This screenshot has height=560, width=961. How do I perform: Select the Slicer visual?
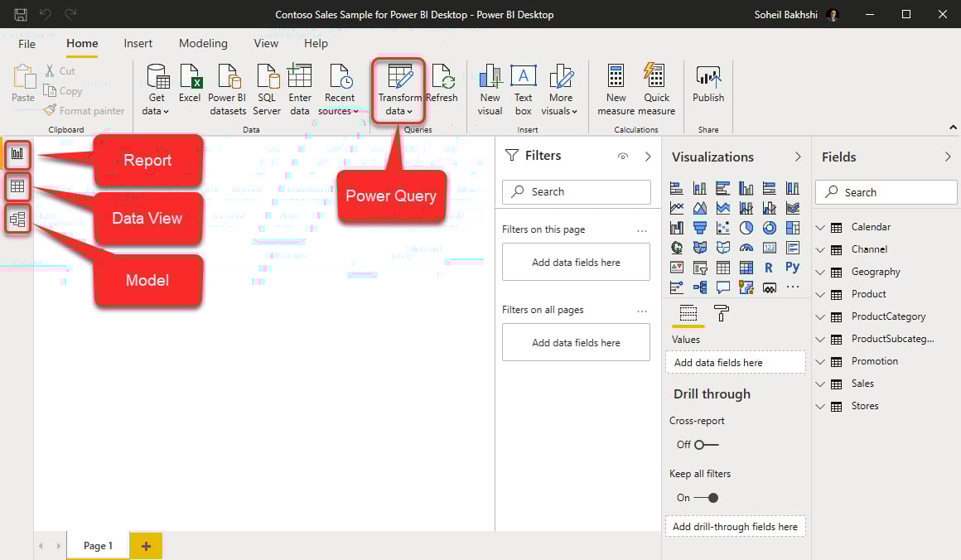pyautogui.click(x=699, y=267)
